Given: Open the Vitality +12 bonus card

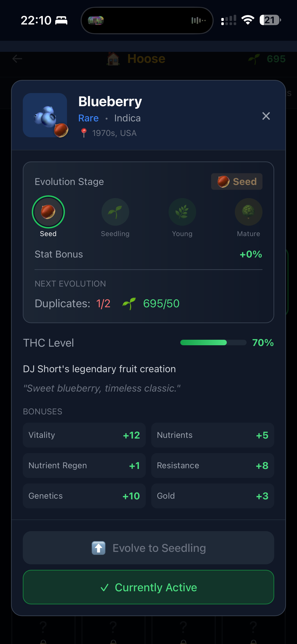Looking at the screenshot, I should point(84,435).
